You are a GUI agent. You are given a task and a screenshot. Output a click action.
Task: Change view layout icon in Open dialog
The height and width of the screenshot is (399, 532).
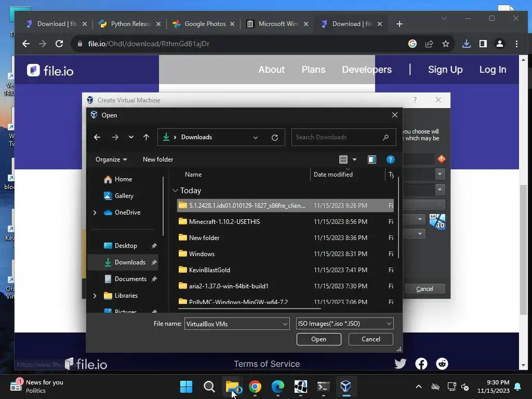(x=343, y=159)
